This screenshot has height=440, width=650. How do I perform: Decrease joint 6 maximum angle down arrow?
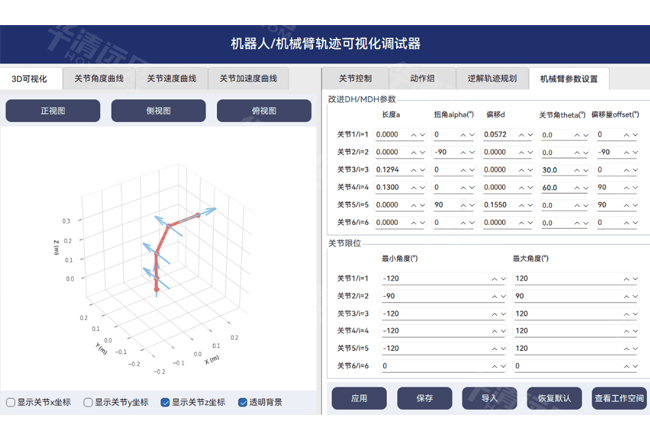click(635, 365)
